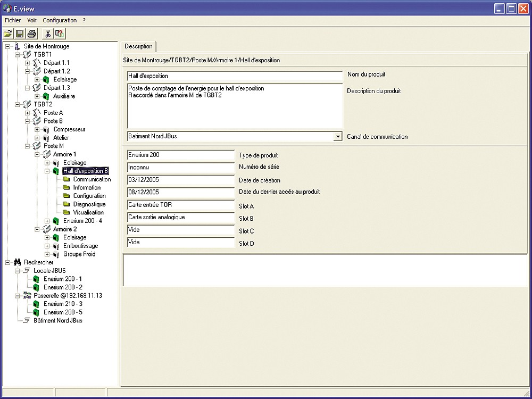The width and height of the screenshot is (532, 399).
Task: Expand the Départ 1.1 tree node
Action: 28,63
